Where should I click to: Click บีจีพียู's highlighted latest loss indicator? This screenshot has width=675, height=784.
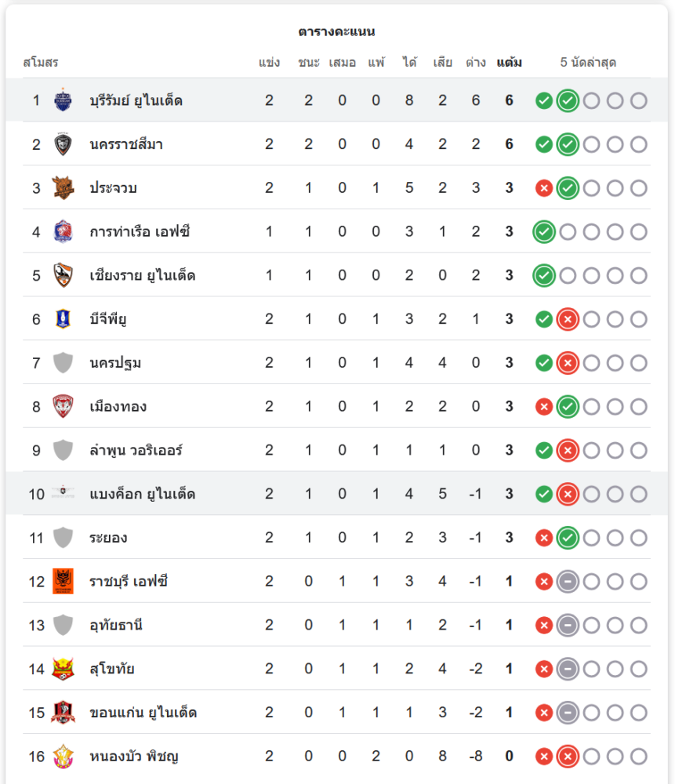click(x=568, y=319)
